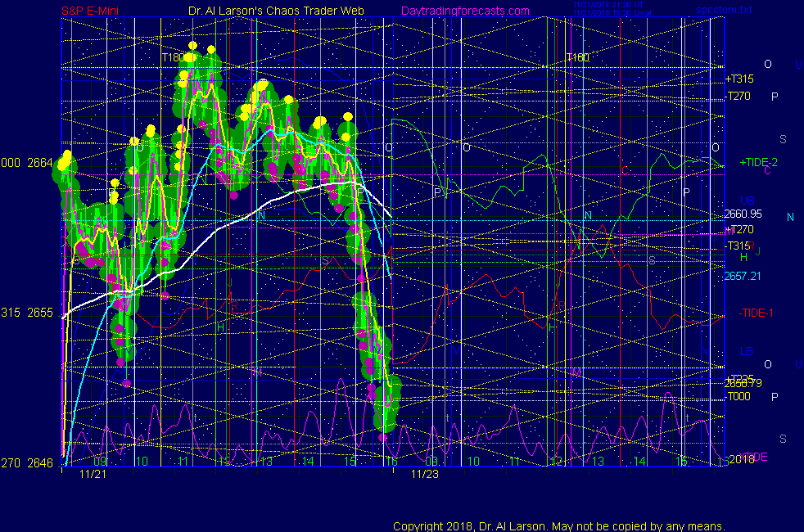
Task: Select the '-T315' level label
Action: tap(738, 246)
